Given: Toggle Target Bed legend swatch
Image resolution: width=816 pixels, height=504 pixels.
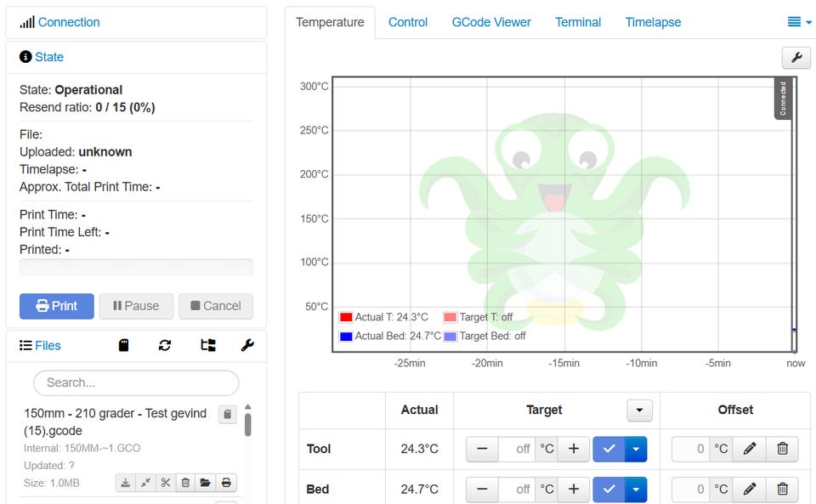Looking at the screenshot, I should 450,337.
